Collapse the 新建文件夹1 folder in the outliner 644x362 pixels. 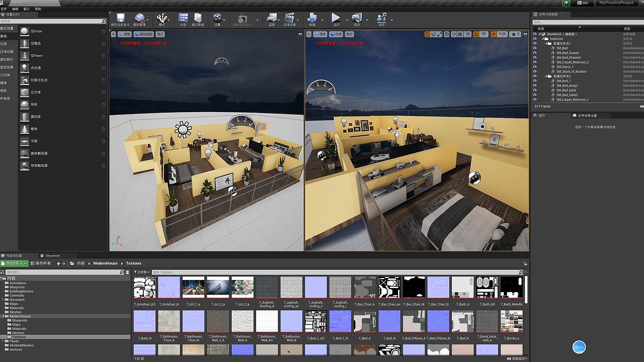click(547, 44)
